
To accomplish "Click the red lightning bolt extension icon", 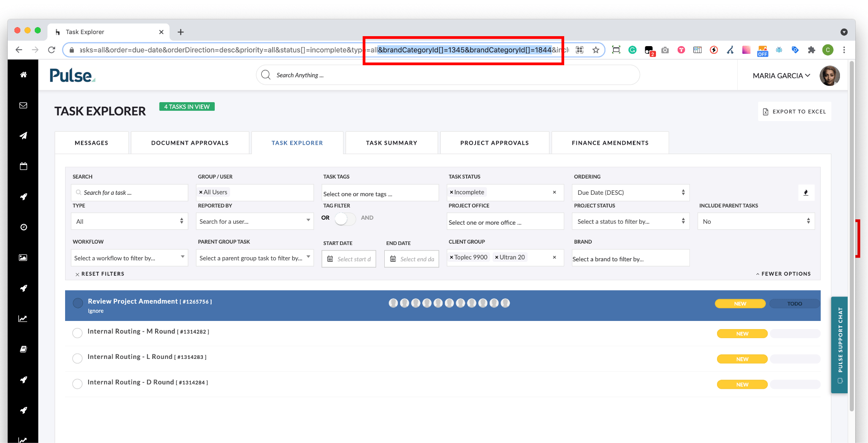I will (x=714, y=50).
